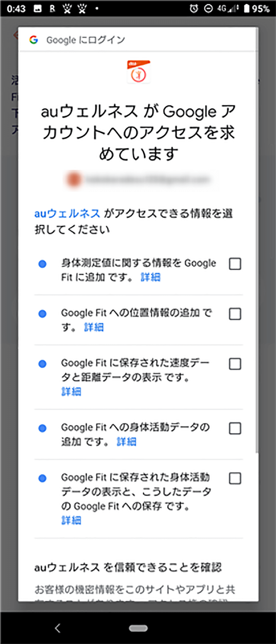Viewport: 276px width, 644px height.
Task: Tap the do-not-disturb status icon
Action: click(x=208, y=9)
